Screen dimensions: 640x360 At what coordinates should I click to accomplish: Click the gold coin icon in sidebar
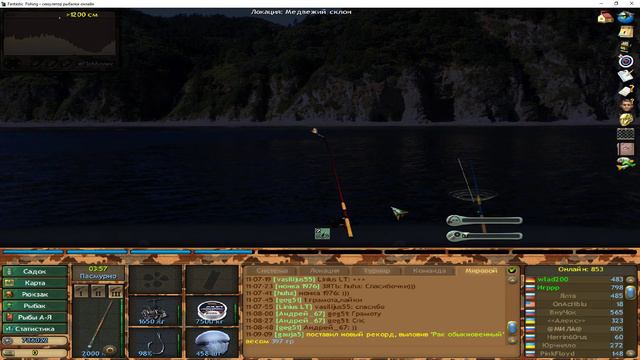pos(626,120)
